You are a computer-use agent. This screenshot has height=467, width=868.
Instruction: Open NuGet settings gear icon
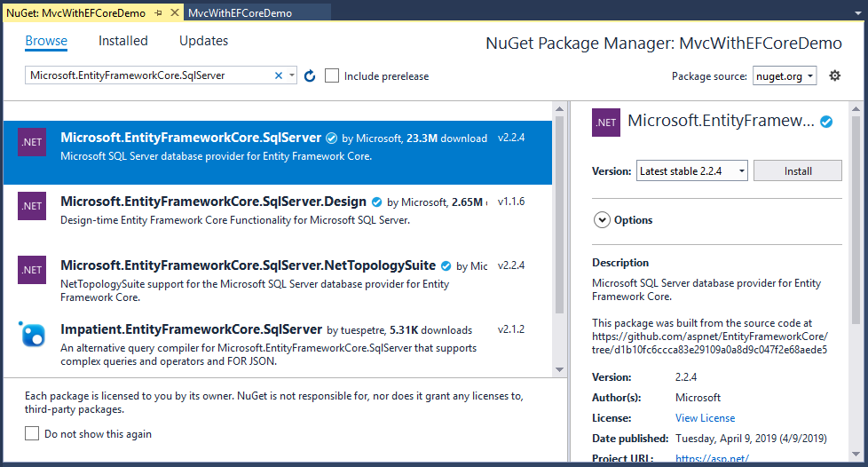click(x=835, y=75)
